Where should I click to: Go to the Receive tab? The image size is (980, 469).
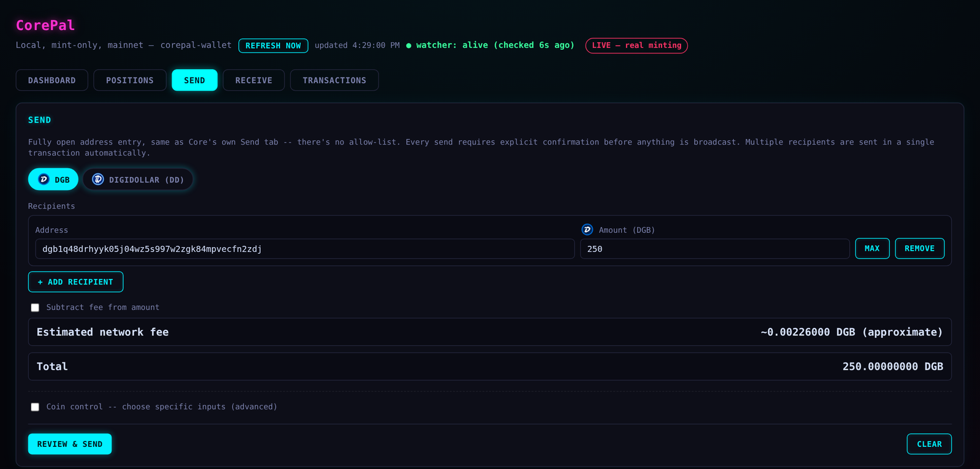(254, 80)
